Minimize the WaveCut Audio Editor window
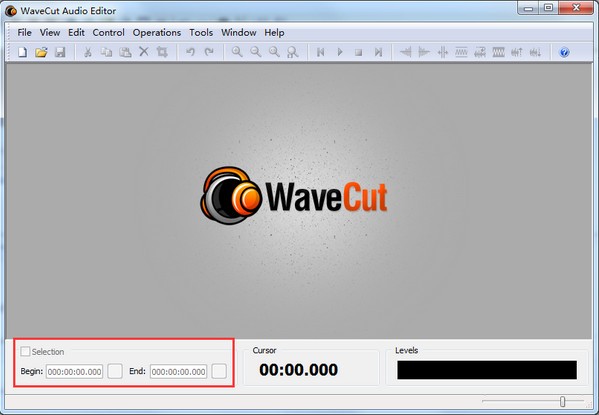The height and width of the screenshot is (415, 599). (x=528, y=8)
